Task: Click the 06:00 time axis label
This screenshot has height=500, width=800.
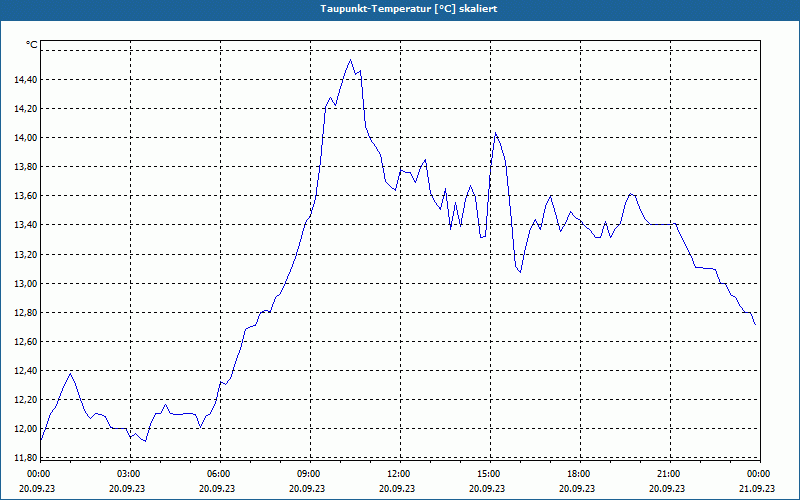Action: 219,474
